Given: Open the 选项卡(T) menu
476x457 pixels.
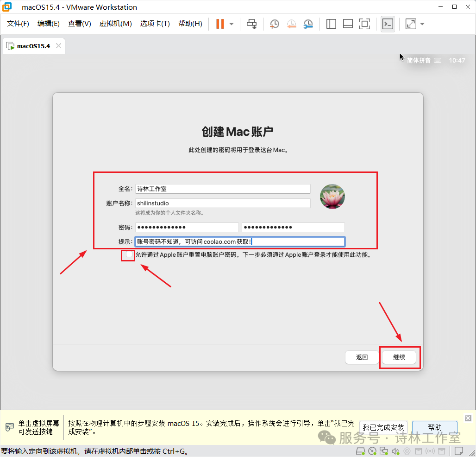Looking at the screenshot, I should [x=155, y=23].
